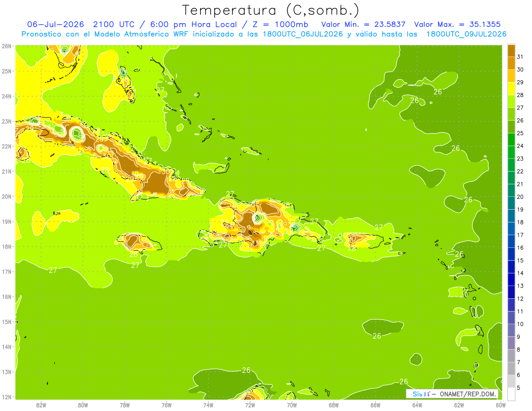Click the dark blue swatch between 13 and 14

pos(512,279)
